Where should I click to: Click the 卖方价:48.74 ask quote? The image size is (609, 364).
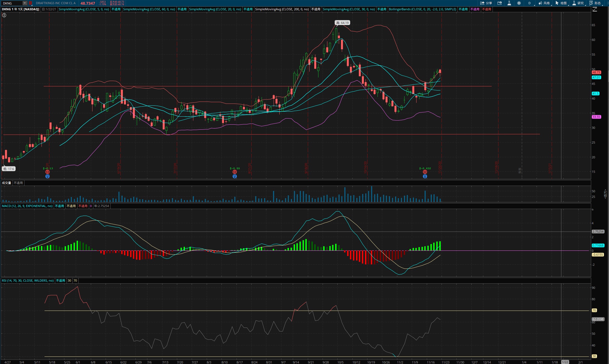click(117, 4)
